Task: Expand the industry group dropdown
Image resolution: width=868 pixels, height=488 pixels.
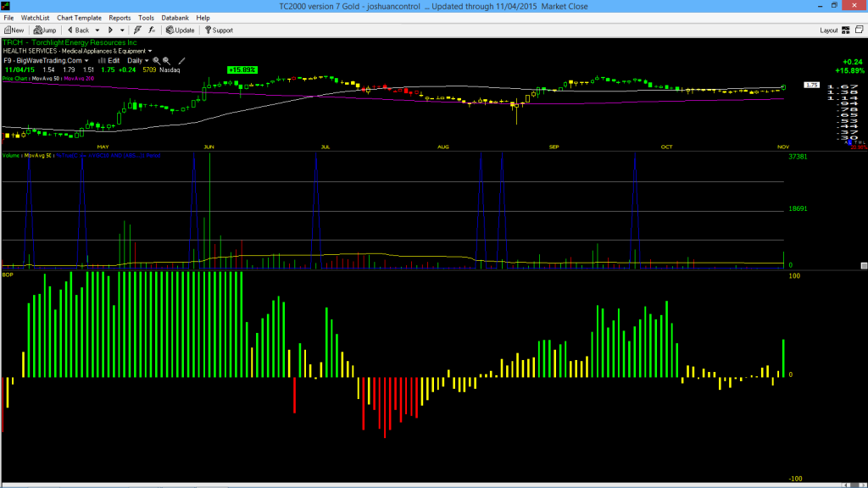Action: [150, 52]
